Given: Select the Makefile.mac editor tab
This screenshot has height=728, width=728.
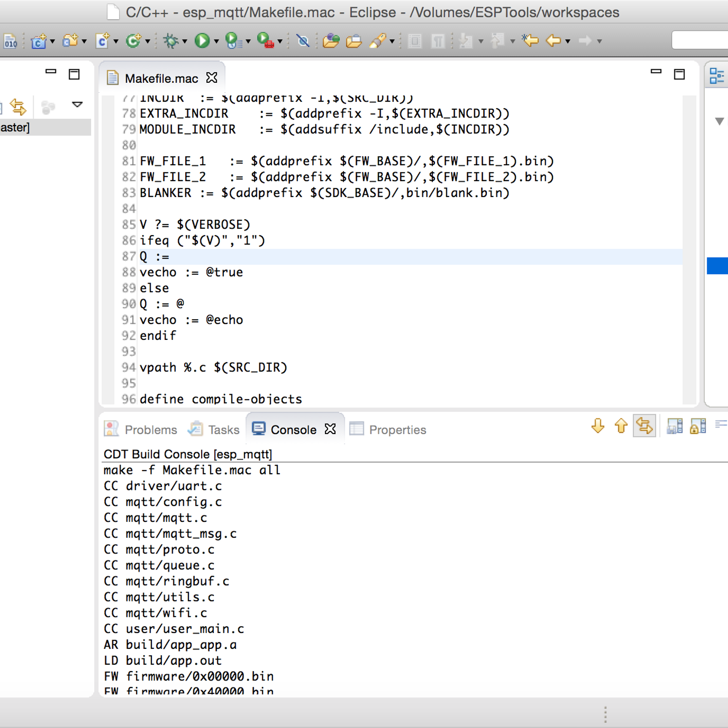Looking at the screenshot, I should click(x=161, y=78).
